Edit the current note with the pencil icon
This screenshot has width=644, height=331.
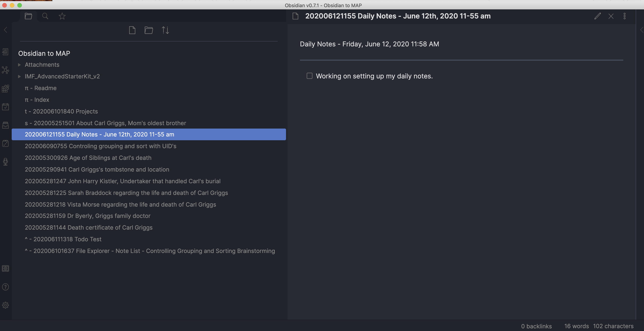pyautogui.click(x=598, y=16)
